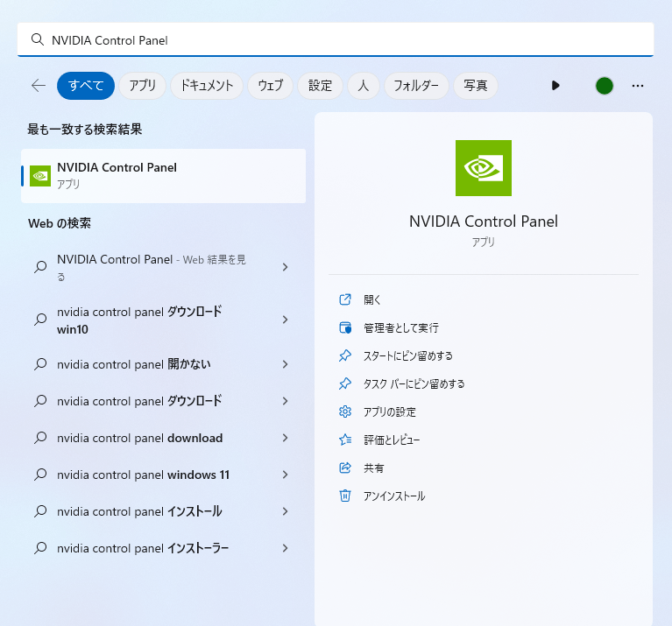Switch to the 人 filter tab
The image size is (672, 626).
pos(364,86)
